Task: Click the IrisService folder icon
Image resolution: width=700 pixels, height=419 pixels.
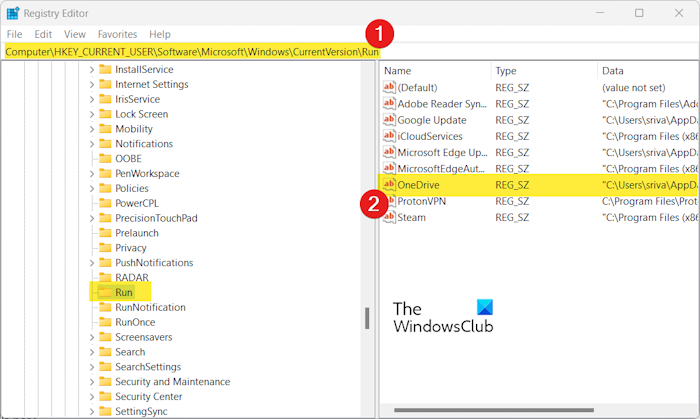Action: point(105,99)
